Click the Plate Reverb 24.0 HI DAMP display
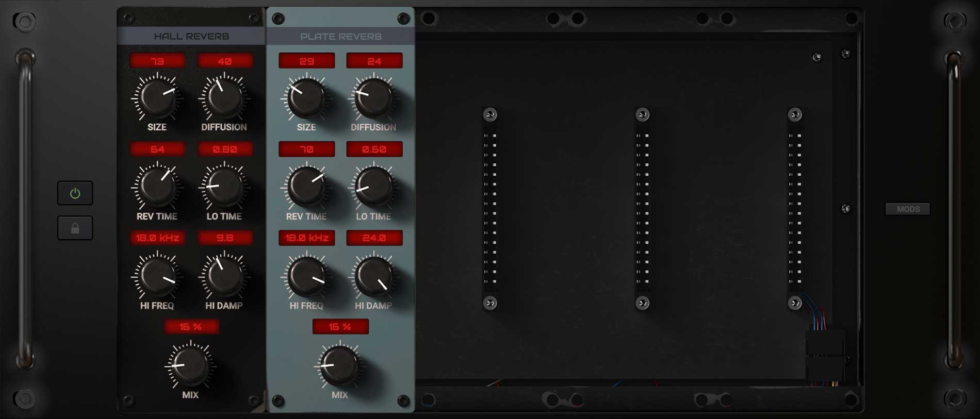Screen dimensions: 980x419 [x=374, y=238]
